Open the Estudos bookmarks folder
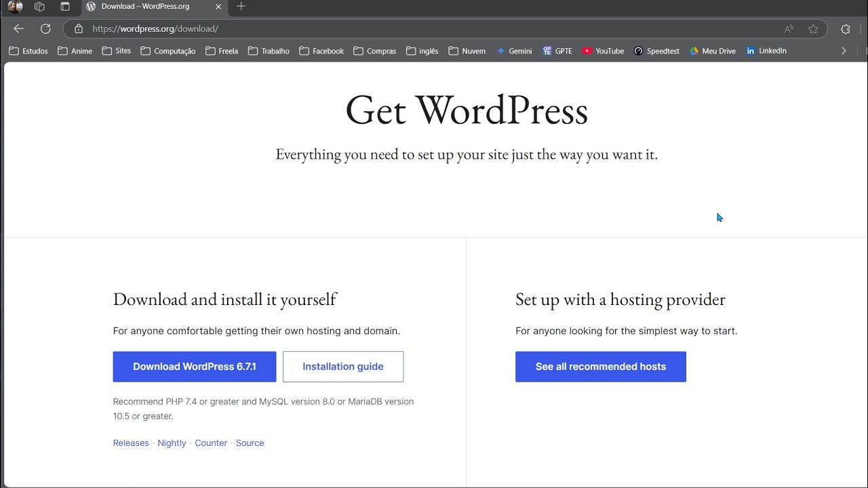Viewport: 868px width, 488px height. (28, 51)
